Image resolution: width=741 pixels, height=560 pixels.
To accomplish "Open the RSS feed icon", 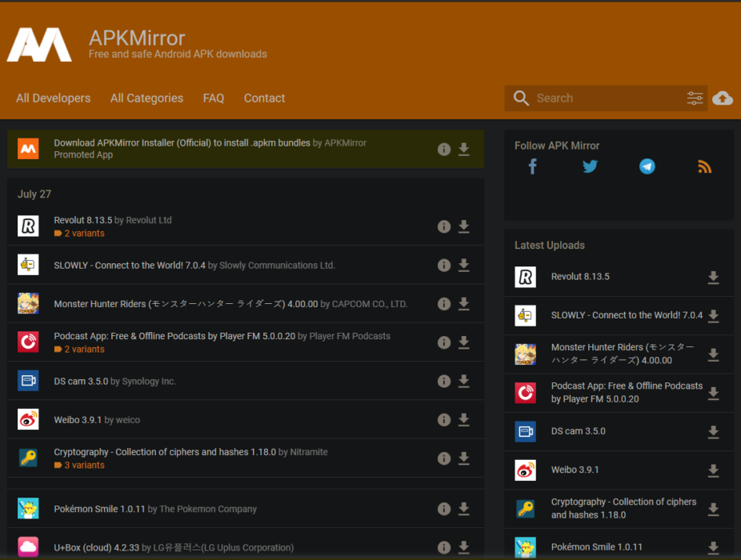I will click(705, 166).
